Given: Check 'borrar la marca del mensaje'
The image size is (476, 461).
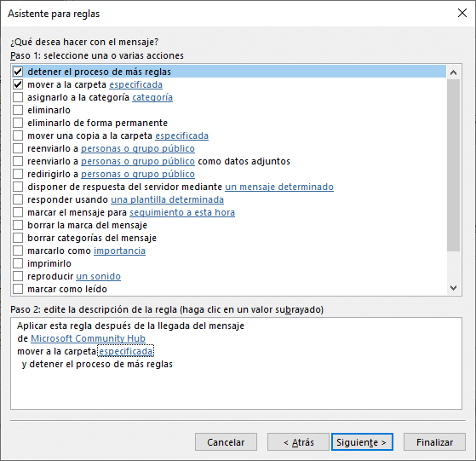Looking at the screenshot, I should (18, 225).
